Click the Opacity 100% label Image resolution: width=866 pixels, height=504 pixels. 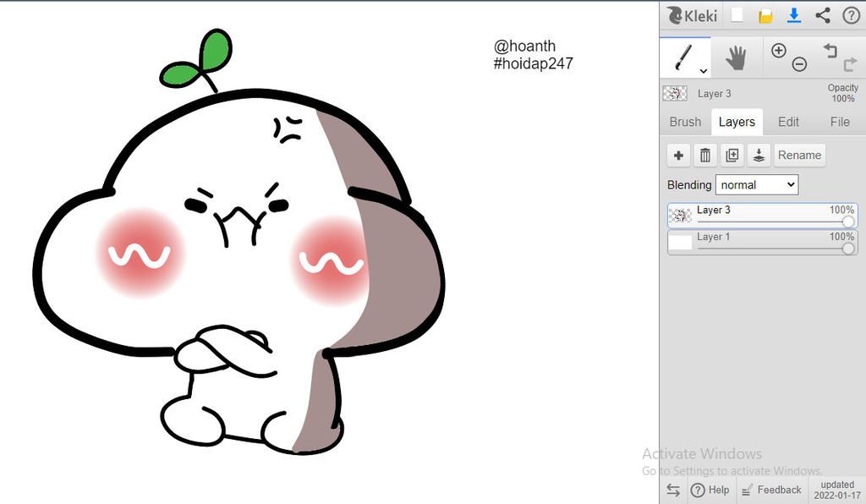tap(843, 93)
